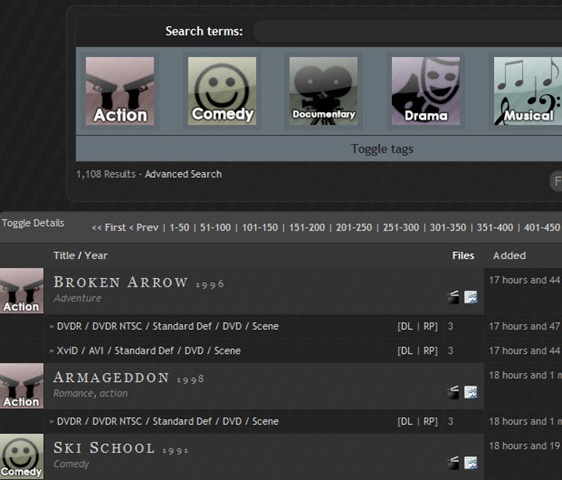Jump to results 1-50
This screenshot has height=480, width=562.
coord(179,227)
